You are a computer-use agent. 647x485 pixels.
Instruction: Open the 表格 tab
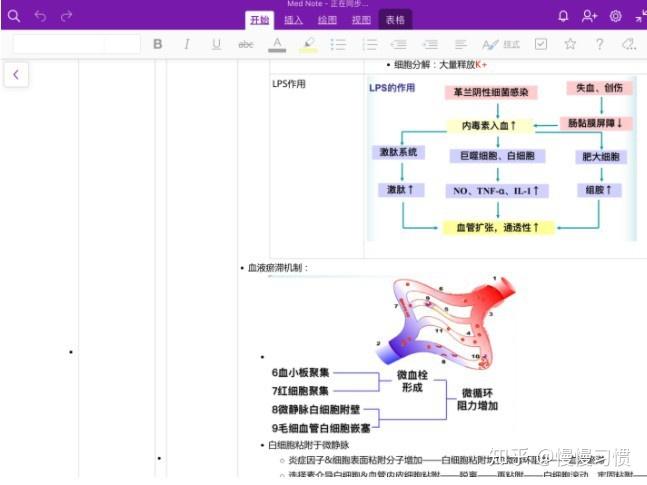coord(395,20)
